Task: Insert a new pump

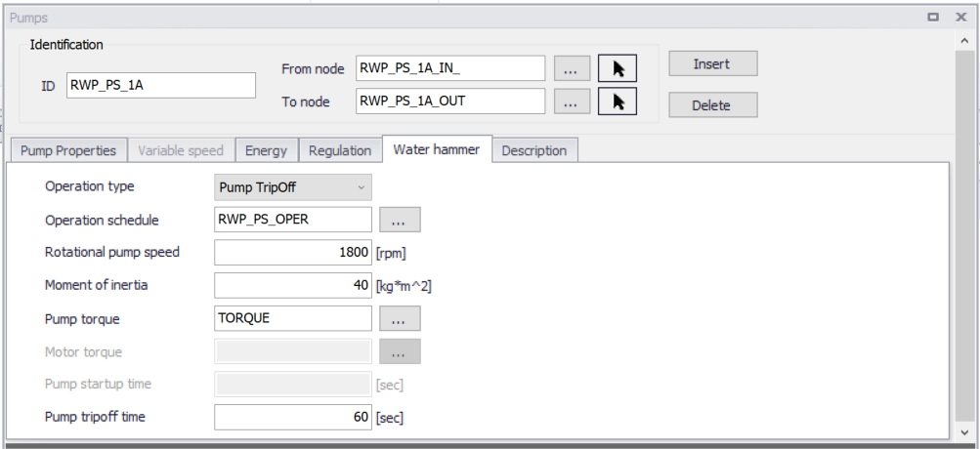Action: [x=713, y=63]
